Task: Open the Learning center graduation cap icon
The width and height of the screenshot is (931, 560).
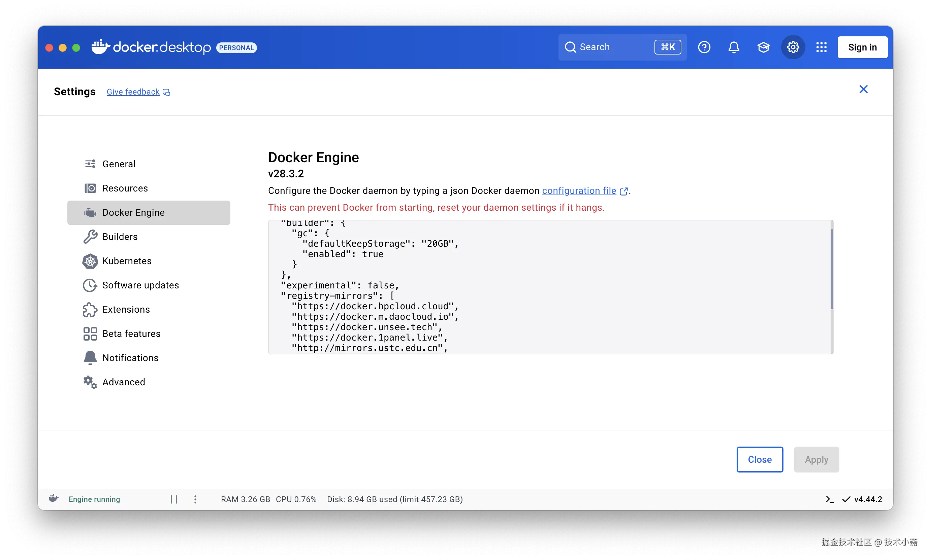Action: 763,47
